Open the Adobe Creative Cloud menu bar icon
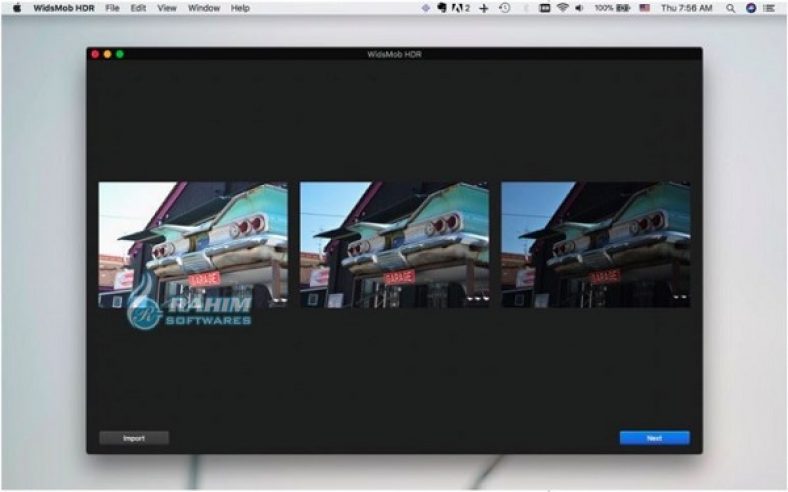This screenshot has width=788, height=492. pyautogui.click(x=460, y=8)
